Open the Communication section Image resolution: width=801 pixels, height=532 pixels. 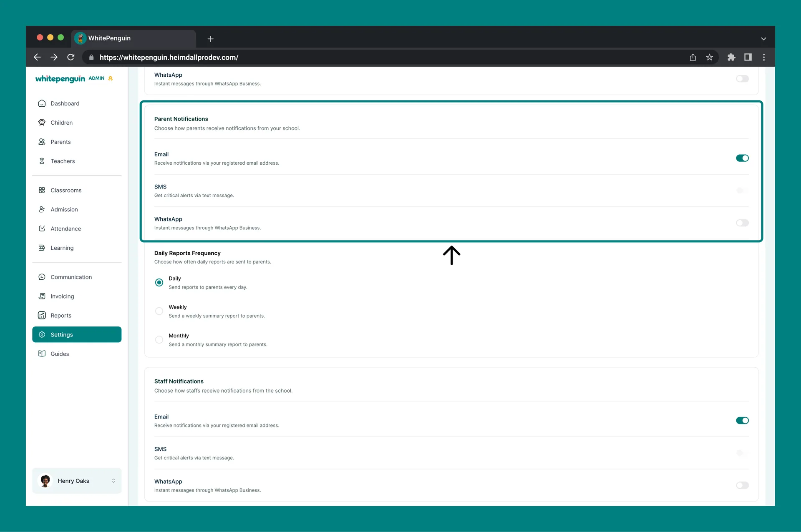[77, 277]
